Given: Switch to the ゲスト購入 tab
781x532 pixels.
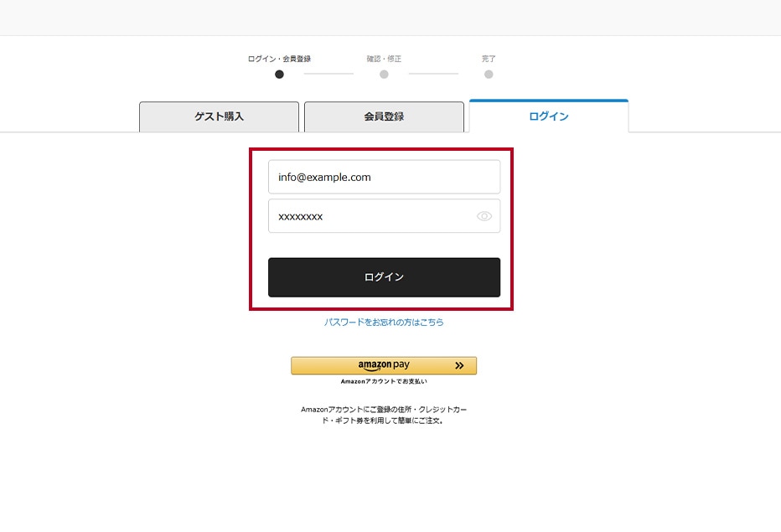Looking at the screenshot, I should pos(219,117).
